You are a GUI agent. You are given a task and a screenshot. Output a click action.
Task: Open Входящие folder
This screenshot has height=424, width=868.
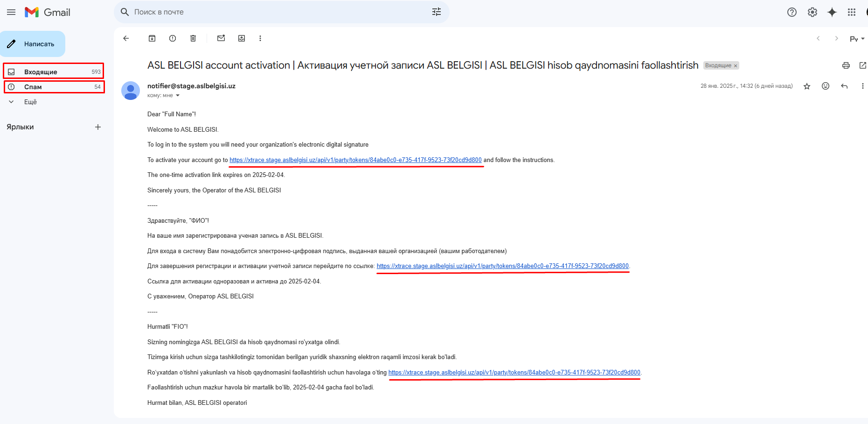tap(54, 71)
